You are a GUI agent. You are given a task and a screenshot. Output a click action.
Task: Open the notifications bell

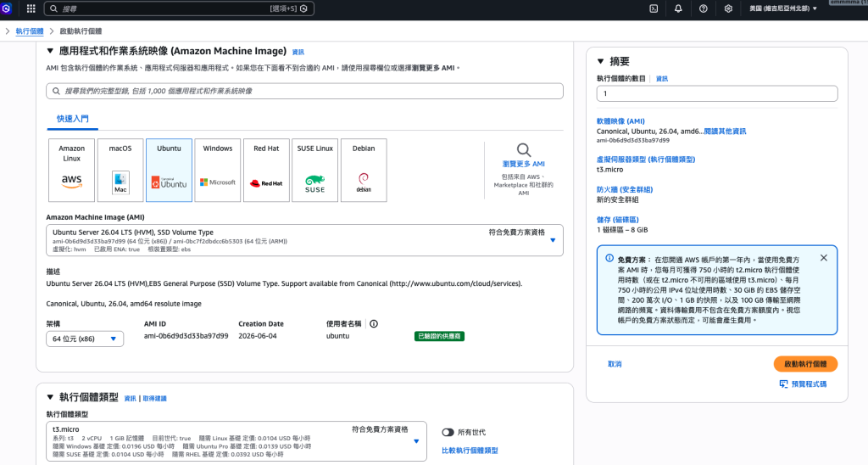point(678,8)
